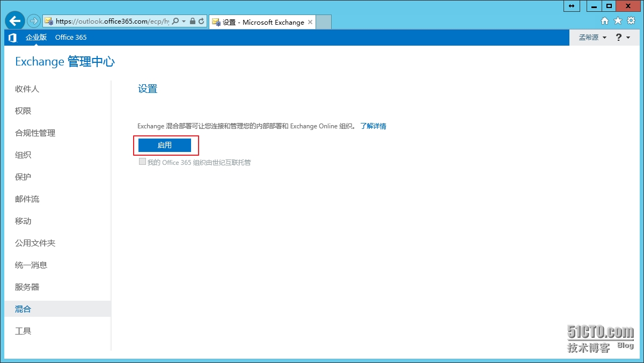Click the Office logo icon in header
644x363 pixels.
[12, 38]
